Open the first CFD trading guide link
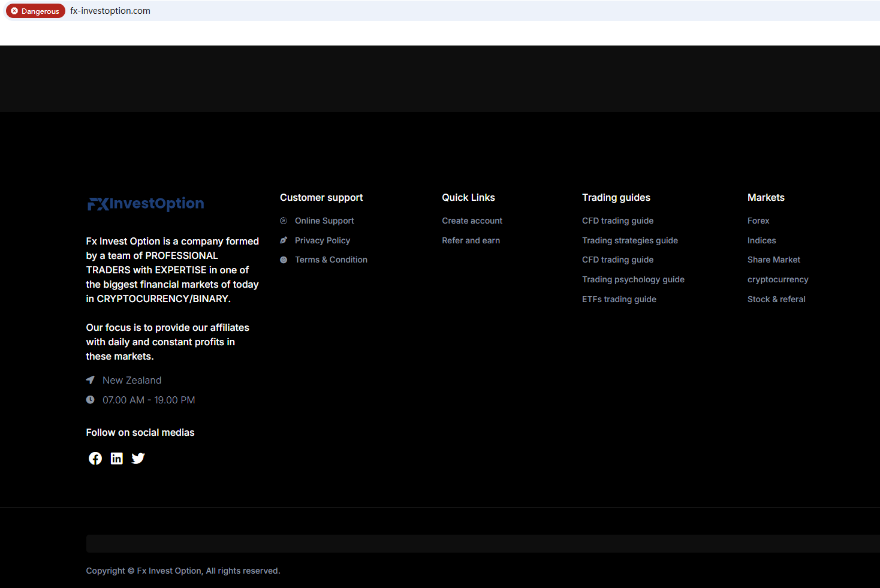The height and width of the screenshot is (588, 880). point(617,221)
